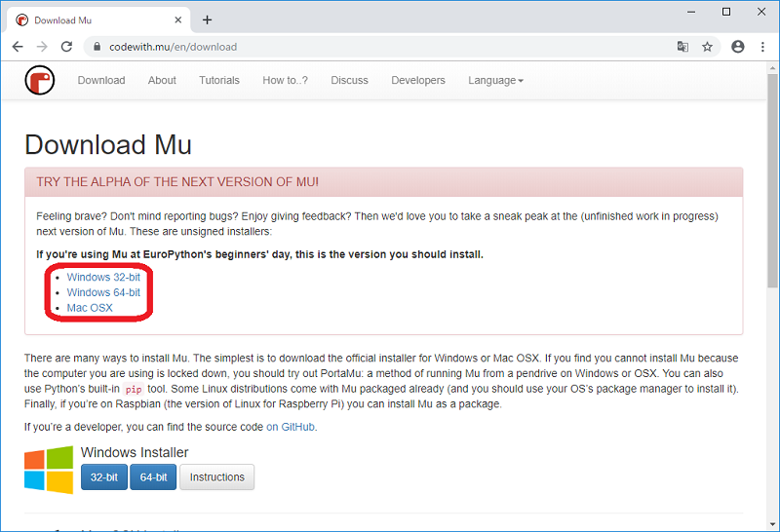This screenshot has width=780, height=532.
Task: Maximize the browser window
Action: click(726, 12)
